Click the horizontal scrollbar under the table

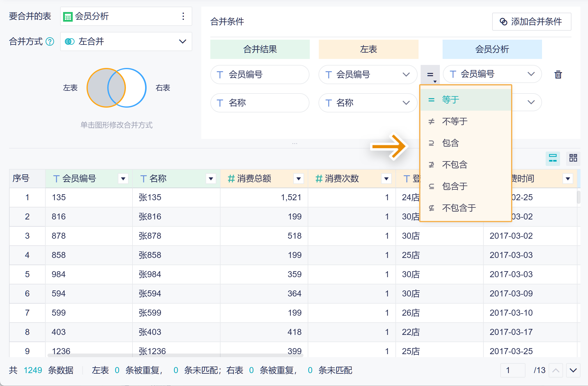tap(175, 355)
